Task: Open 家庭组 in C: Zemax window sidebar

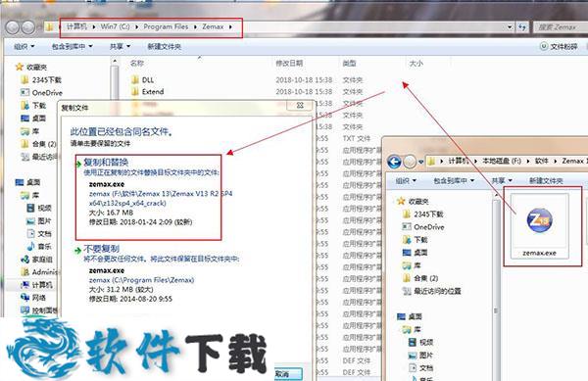Action: pos(37,260)
